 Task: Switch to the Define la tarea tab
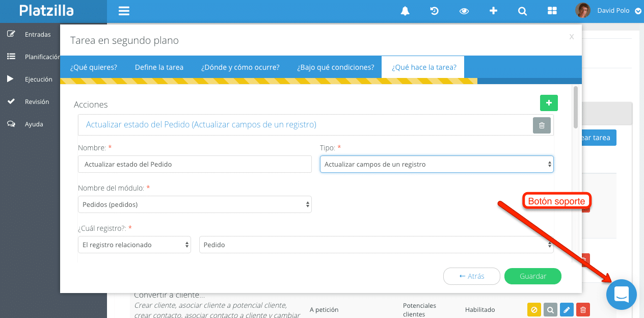pos(159,67)
